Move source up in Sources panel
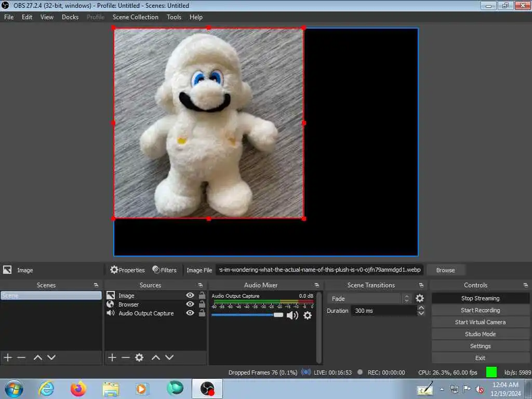 click(x=156, y=357)
